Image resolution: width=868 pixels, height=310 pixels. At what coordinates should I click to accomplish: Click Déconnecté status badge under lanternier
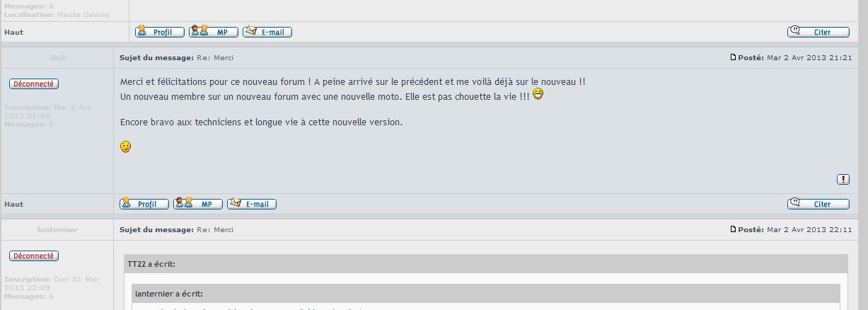(x=34, y=256)
